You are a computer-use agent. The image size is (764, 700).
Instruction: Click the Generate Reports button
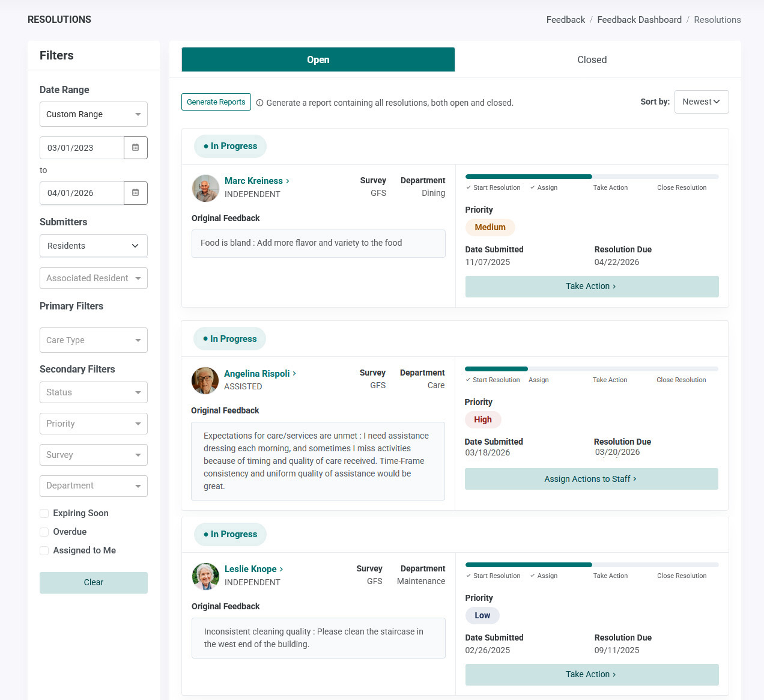click(216, 102)
